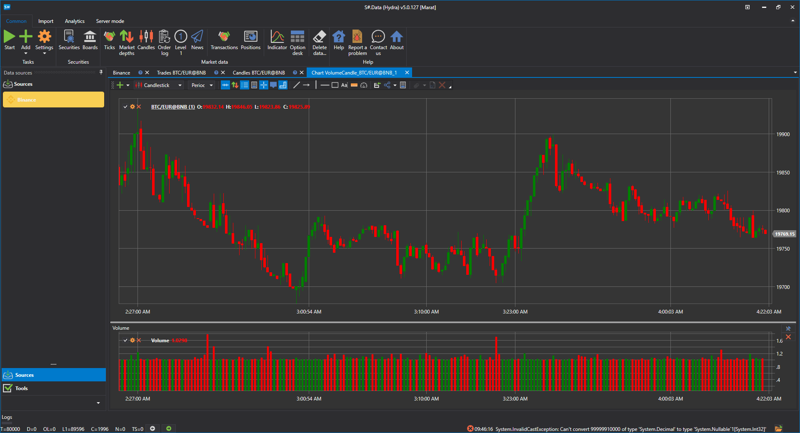800x433 pixels.
Task: Toggle the Volume indicator visibility checkmark
Action: [125, 340]
